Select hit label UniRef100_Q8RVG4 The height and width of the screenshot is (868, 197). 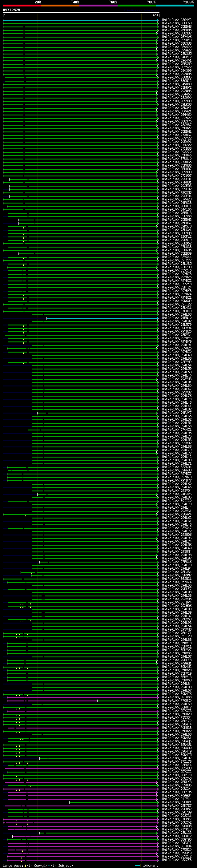point(177,335)
